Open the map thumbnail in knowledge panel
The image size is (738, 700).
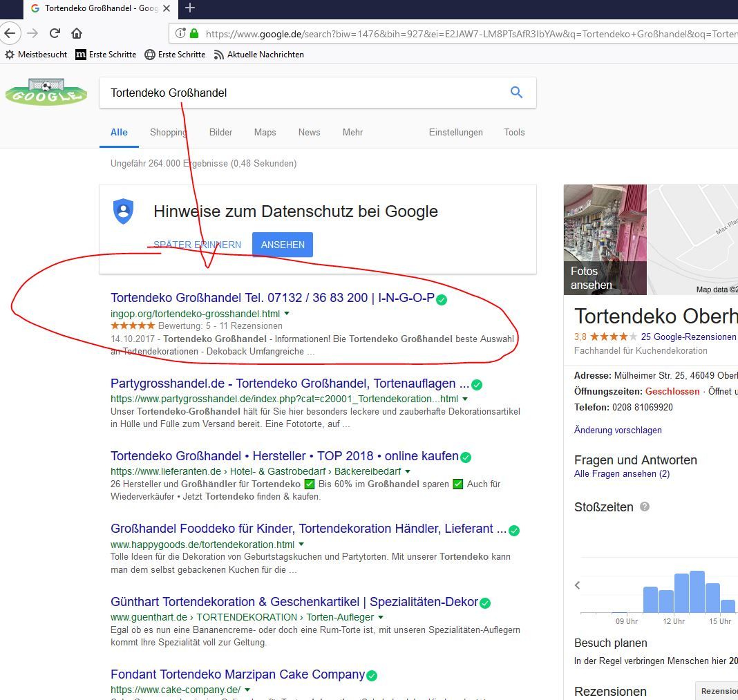click(x=692, y=240)
